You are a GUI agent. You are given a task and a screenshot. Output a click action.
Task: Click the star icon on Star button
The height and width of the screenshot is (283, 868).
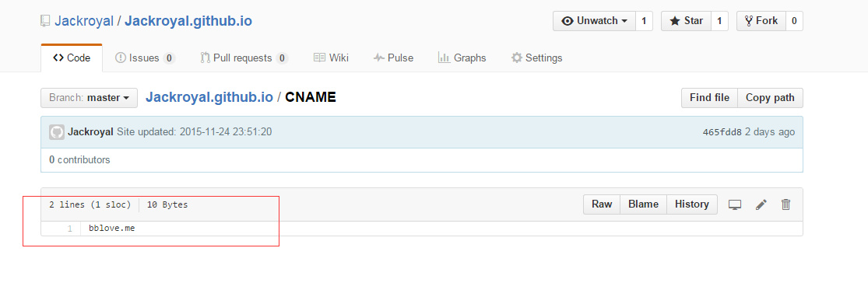coord(675,21)
